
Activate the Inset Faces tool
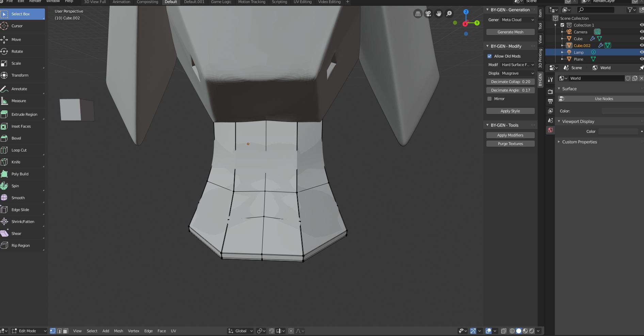(x=22, y=126)
